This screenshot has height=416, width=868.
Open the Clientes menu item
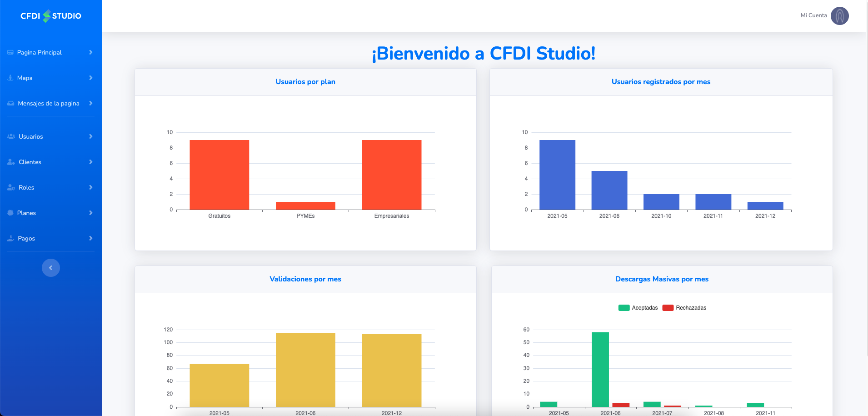[x=30, y=162]
